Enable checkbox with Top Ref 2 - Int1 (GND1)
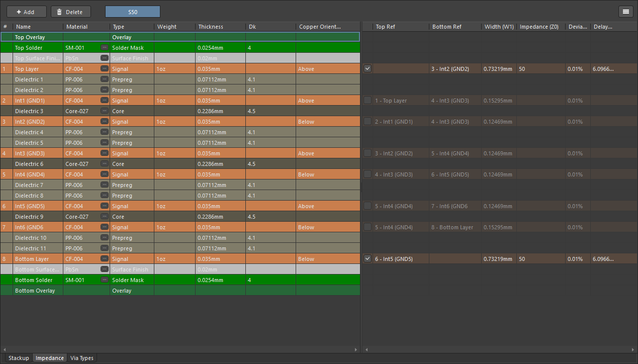This screenshot has height=364, width=638. pos(368,122)
